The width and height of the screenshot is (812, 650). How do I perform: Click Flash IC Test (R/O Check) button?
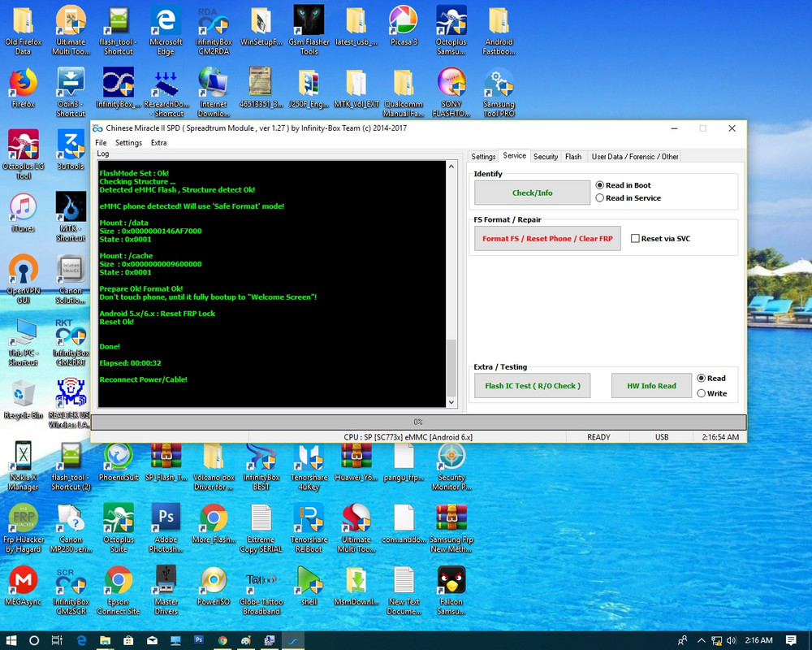pyautogui.click(x=533, y=386)
